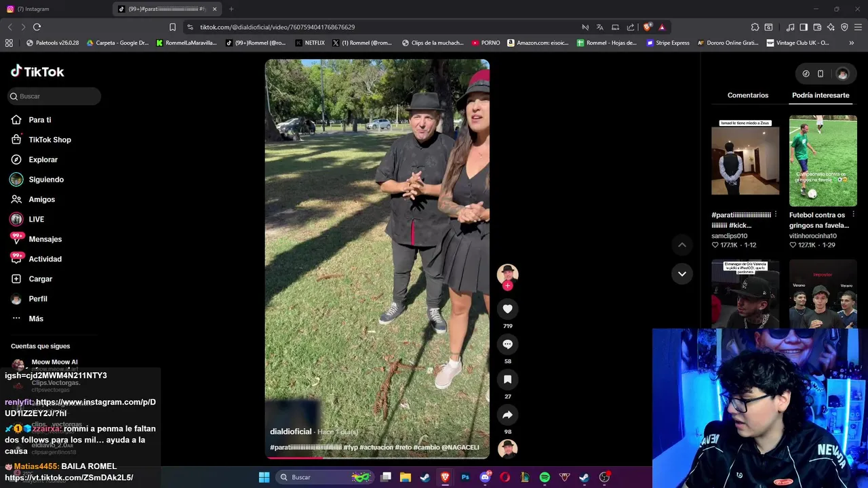Reload the page
Screen dimensions: 868x488
tap(37, 27)
